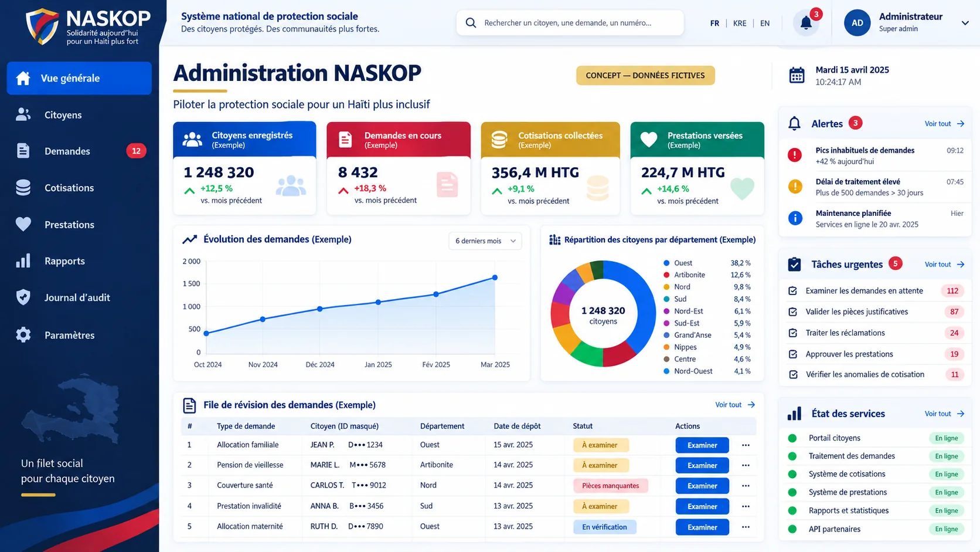Switch language to KRE

pyautogui.click(x=740, y=23)
